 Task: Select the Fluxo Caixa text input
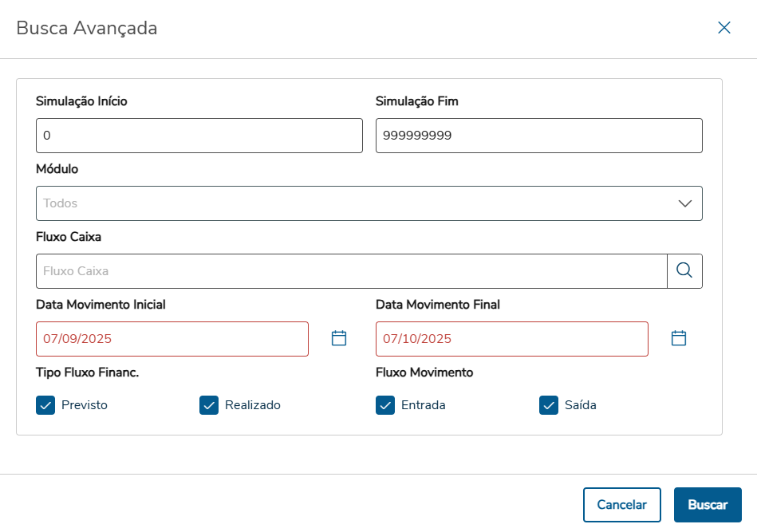pos(351,271)
